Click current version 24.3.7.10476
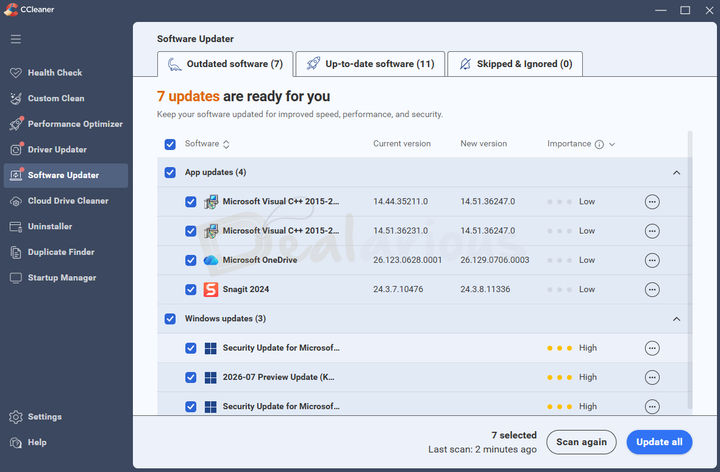720x472 pixels. click(x=398, y=289)
